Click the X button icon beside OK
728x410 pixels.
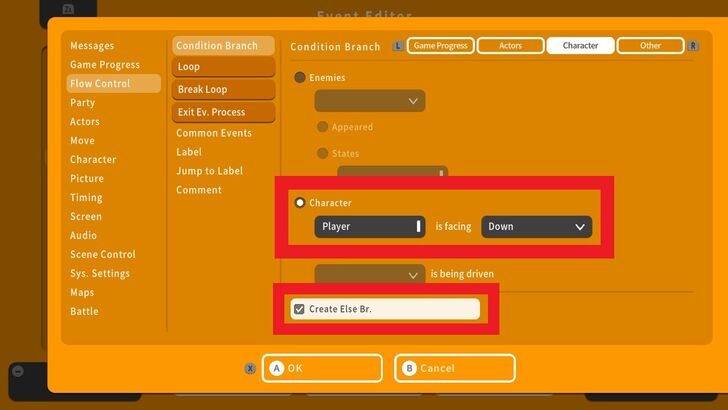click(250, 368)
